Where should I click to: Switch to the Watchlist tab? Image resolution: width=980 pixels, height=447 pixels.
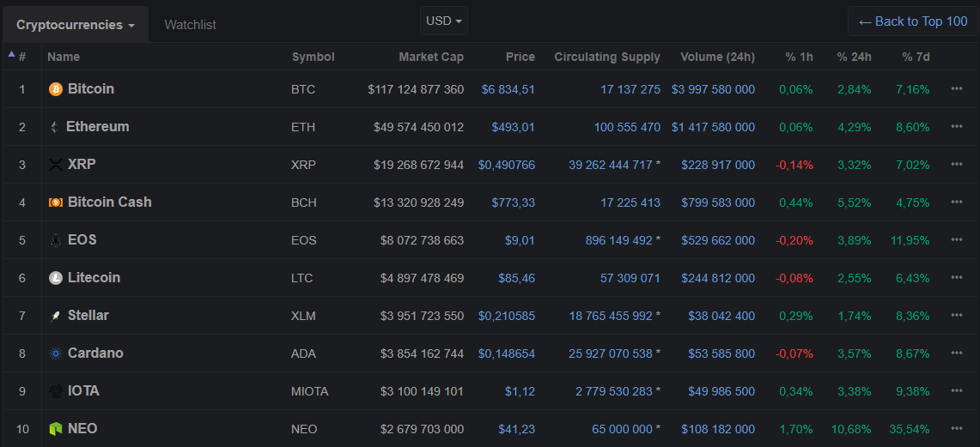coord(190,25)
